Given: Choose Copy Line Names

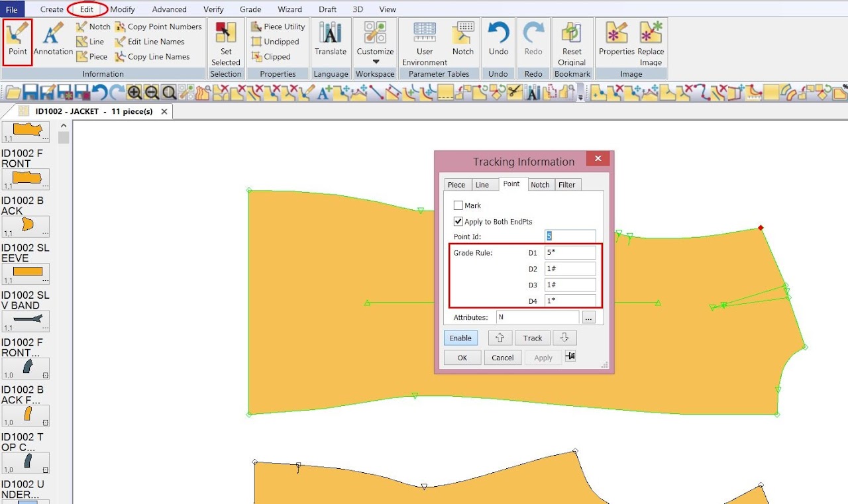Looking at the screenshot, I should [152, 56].
